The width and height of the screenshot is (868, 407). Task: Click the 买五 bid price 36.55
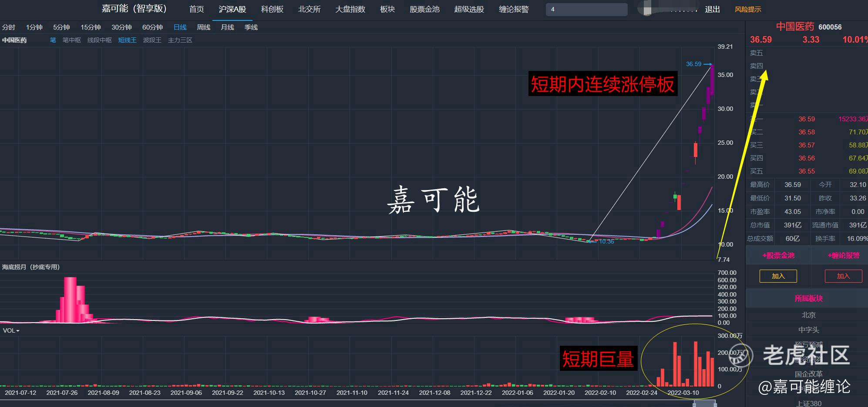tap(807, 171)
